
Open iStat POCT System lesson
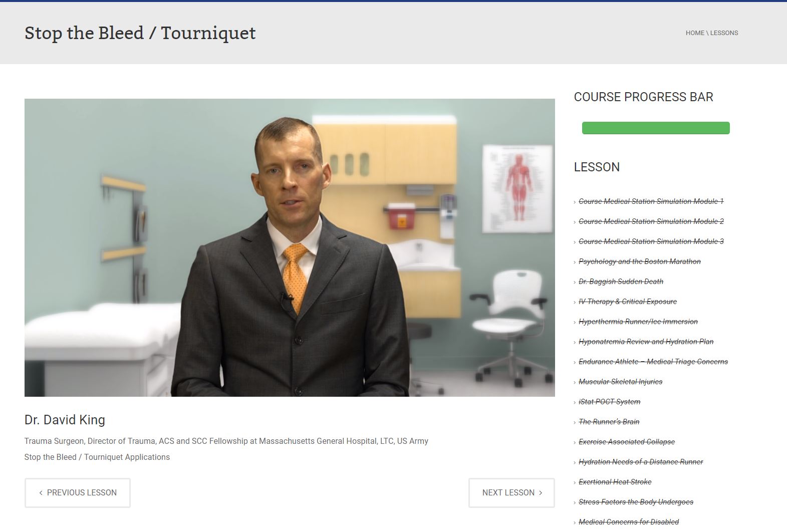pos(610,402)
